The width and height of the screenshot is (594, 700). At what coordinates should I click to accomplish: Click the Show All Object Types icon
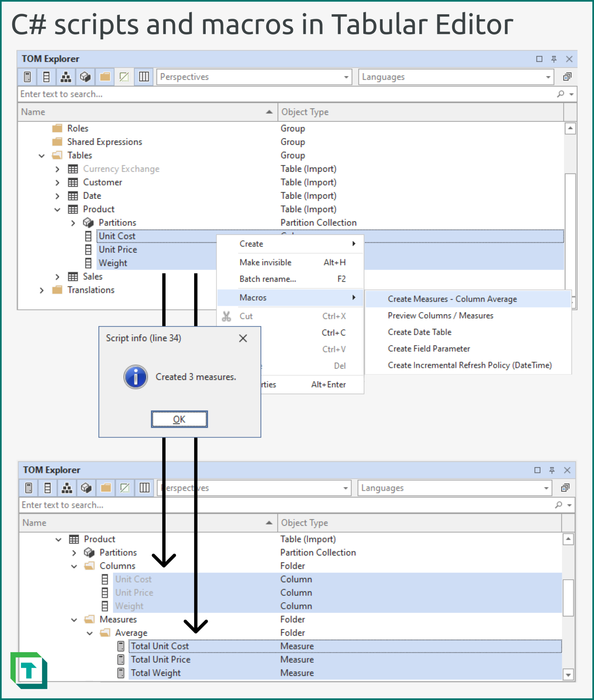(x=143, y=77)
